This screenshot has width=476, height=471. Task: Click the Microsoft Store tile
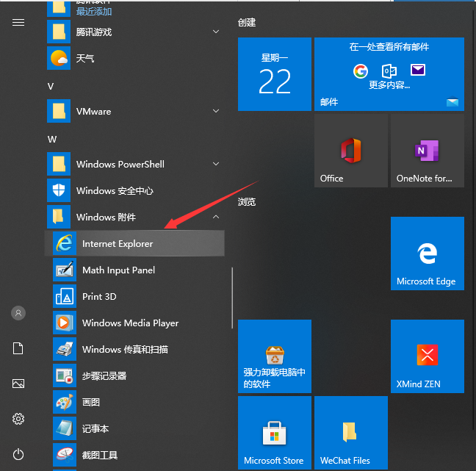(x=274, y=433)
